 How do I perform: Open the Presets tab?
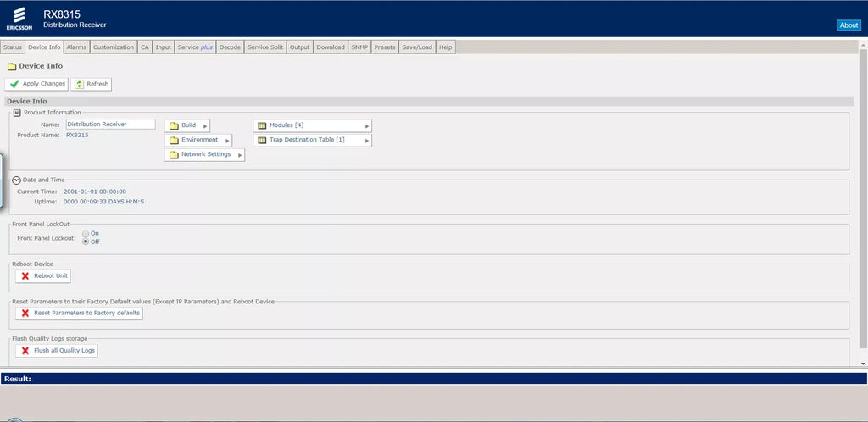pos(385,47)
